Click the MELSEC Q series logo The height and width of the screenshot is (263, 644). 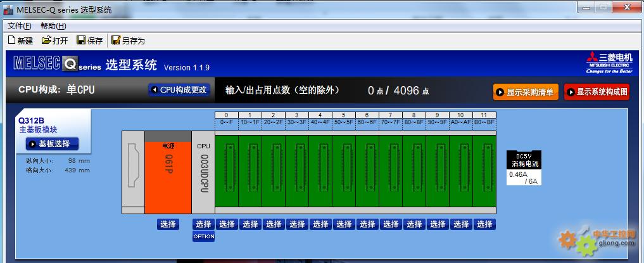pyautogui.click(x=58, y=64)
